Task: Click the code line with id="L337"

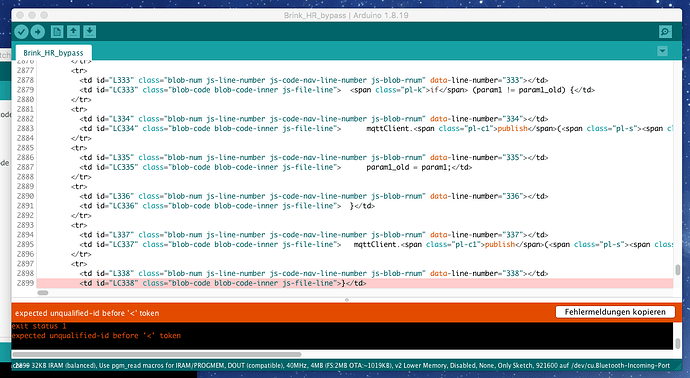Action: 314,235
